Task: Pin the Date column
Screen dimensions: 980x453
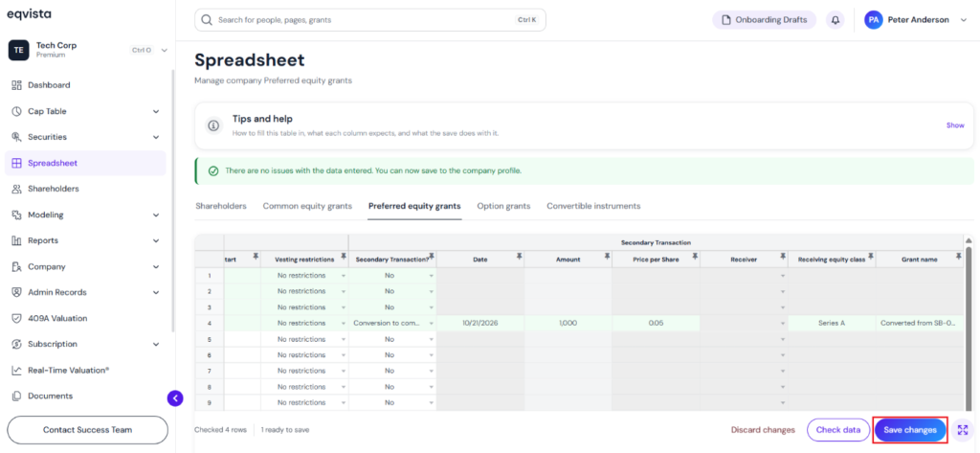Action: click(x=519, y=257)
